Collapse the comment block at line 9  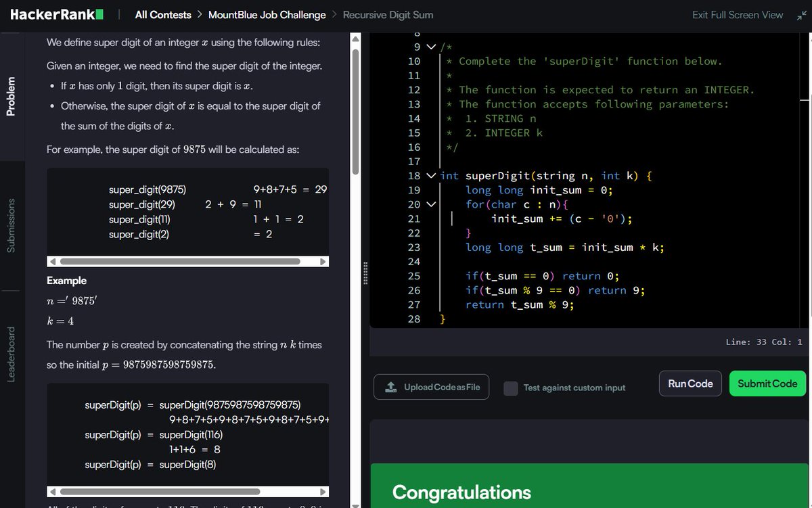(x=432, y=47)
